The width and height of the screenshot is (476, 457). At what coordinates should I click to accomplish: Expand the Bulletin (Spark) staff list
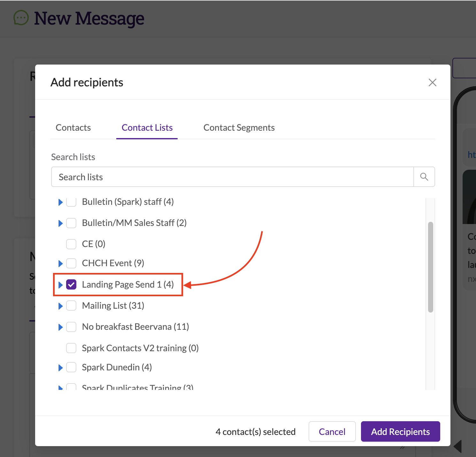point(60,202)
